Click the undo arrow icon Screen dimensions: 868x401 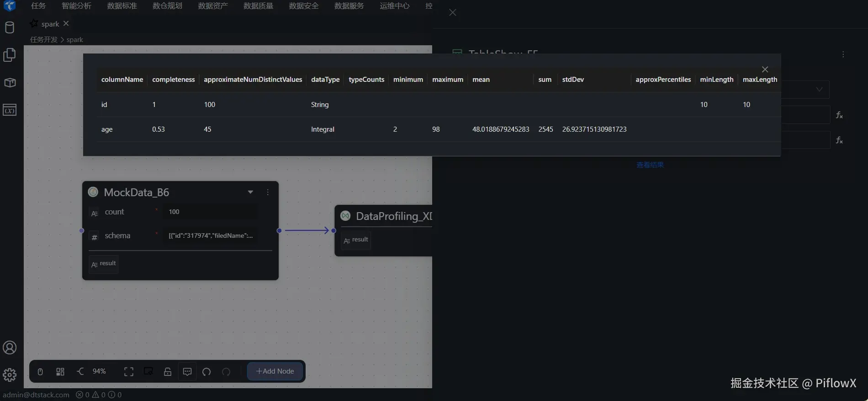pyautogui.click(x=206, y=372)
